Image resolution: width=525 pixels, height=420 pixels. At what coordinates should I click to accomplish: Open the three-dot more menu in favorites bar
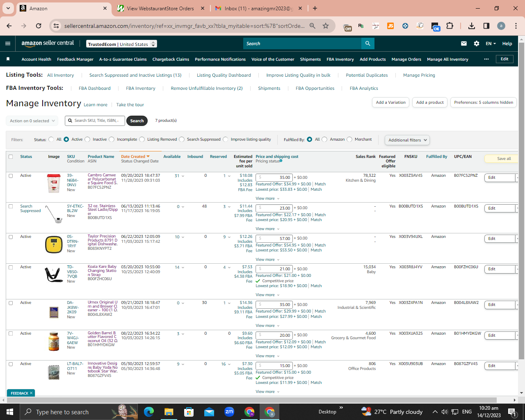point(486,59)
